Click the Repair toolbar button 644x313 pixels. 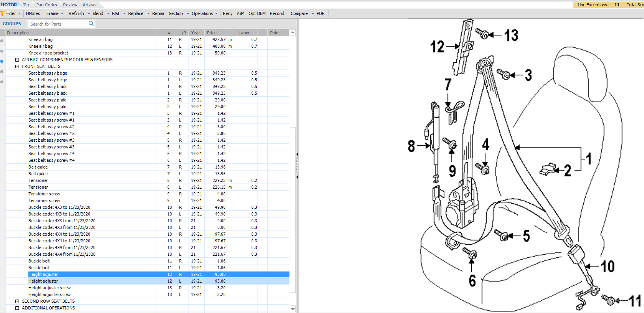[158, 13]
